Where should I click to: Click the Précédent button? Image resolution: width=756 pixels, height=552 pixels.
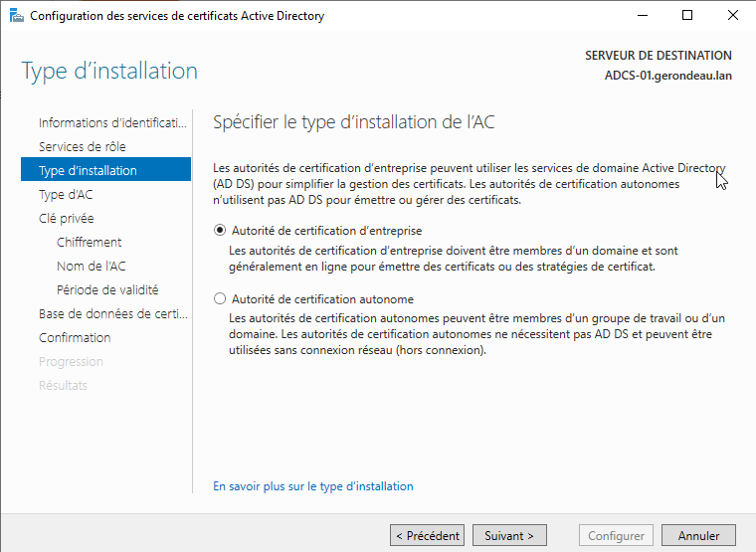click(427, 536)
